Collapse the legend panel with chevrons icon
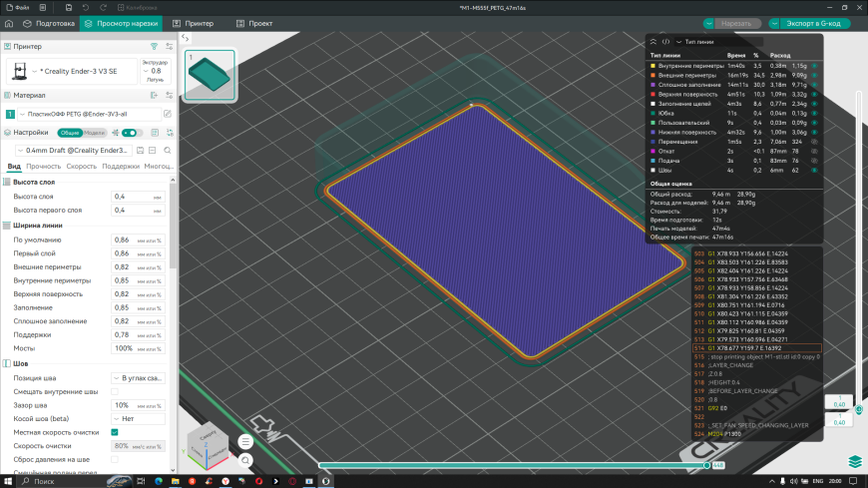The image size is (868, 488). [x=653, y=42]
